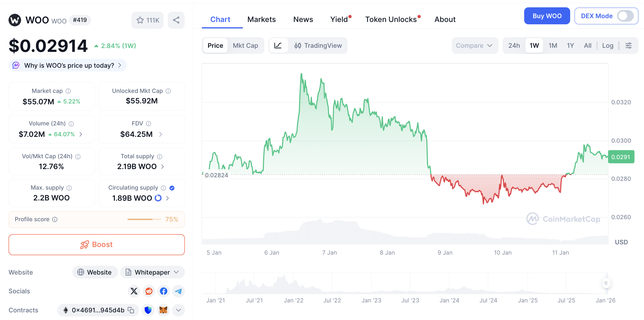Open chart settings sliders icon
Image resolution: width=644 pixels, height=320 pixels.
(x=628, y=45)
